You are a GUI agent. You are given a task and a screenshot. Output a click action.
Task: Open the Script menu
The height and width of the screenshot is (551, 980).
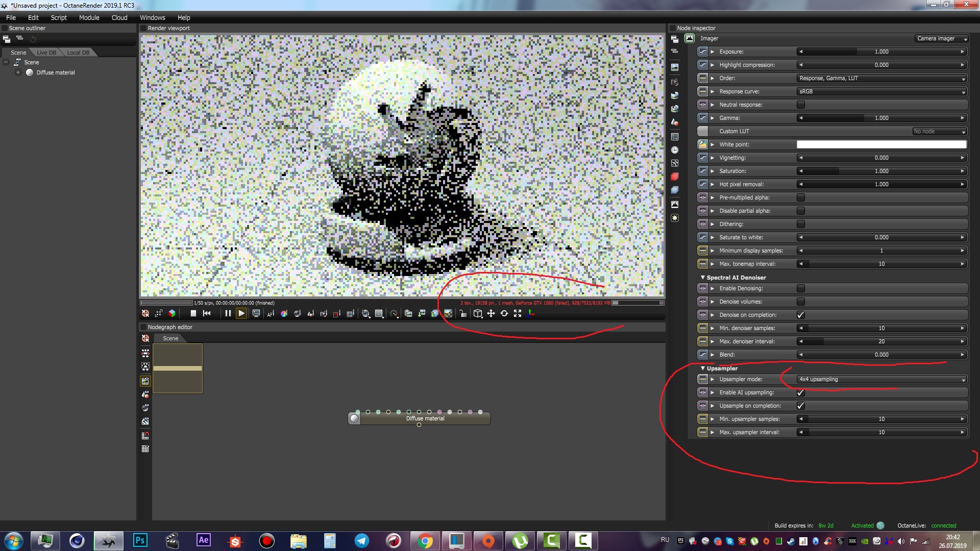click(59, 17)
